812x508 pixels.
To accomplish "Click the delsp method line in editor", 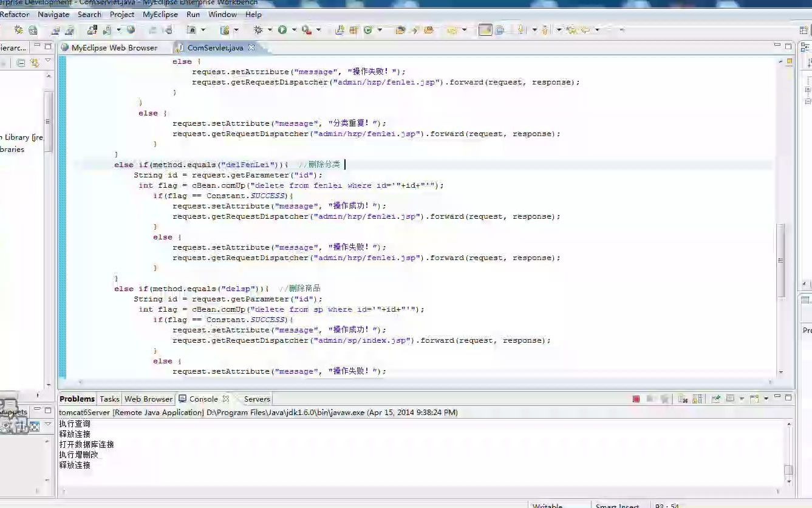I will (x=217, y=289).
